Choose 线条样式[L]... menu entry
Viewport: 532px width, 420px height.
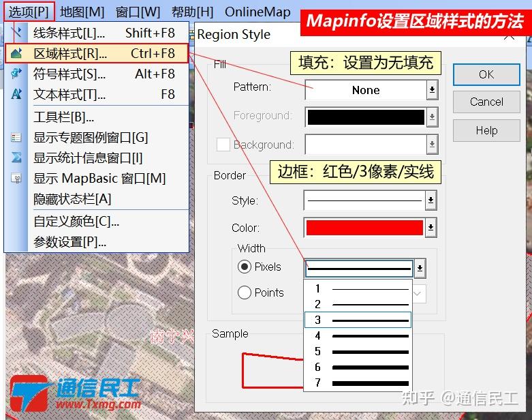[x=97, y=33]
